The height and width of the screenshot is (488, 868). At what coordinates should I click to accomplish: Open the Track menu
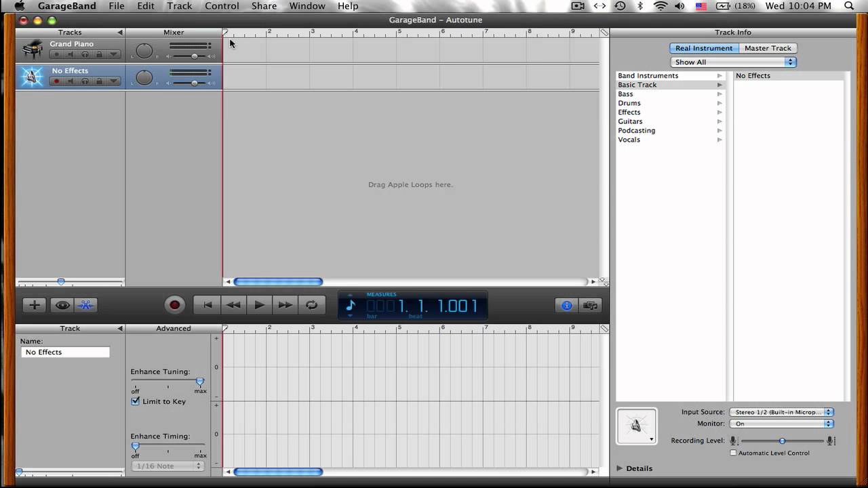coord(180,6)
